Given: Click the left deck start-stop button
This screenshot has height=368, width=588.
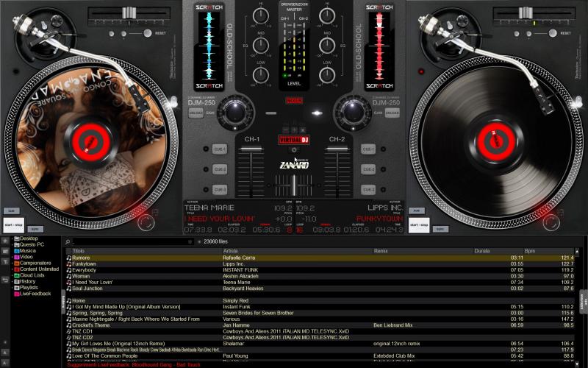Looking at the screenshot, I should tap(13, 225).
